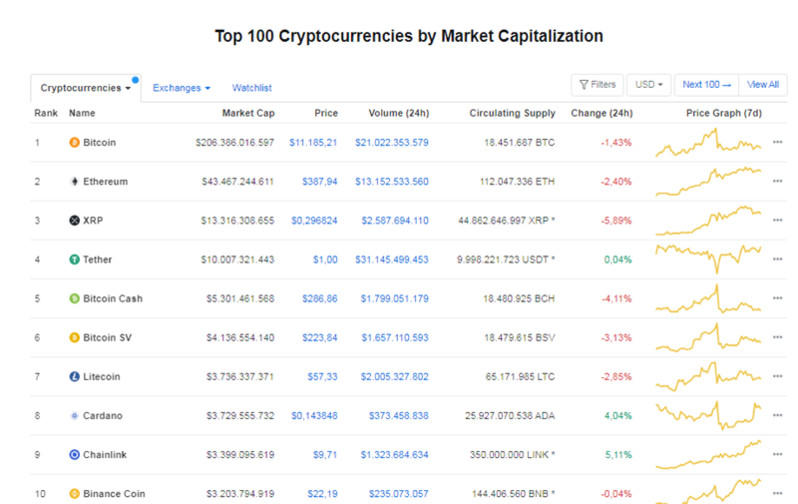
Task: Click the Cardano logo icon
Action: click(x=74, y=415)
